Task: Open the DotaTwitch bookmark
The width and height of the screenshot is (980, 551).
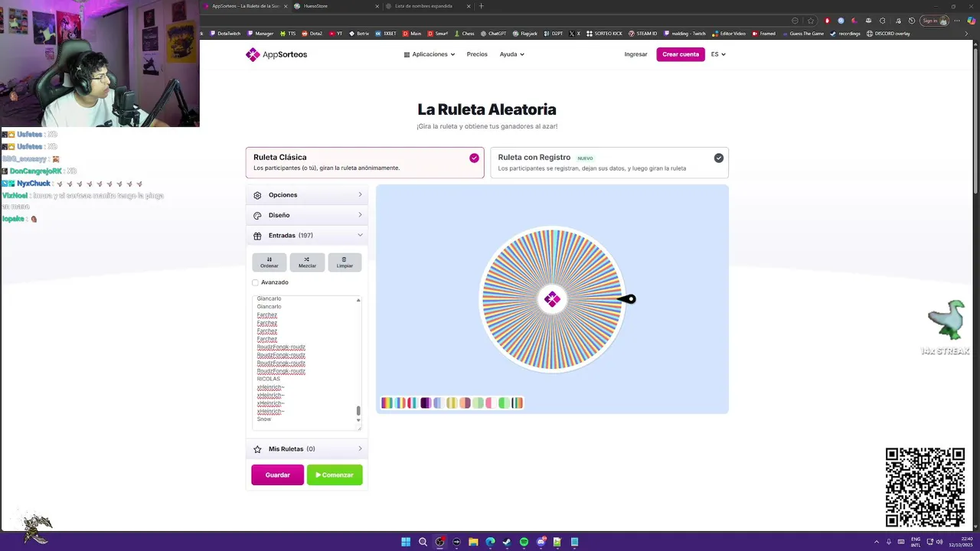Action: [224, 34]
